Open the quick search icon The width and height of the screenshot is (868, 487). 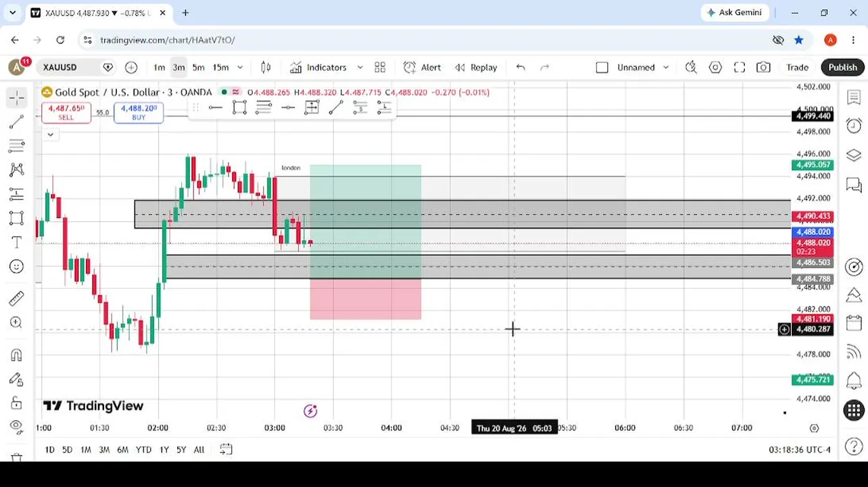[x=691, y=67]
